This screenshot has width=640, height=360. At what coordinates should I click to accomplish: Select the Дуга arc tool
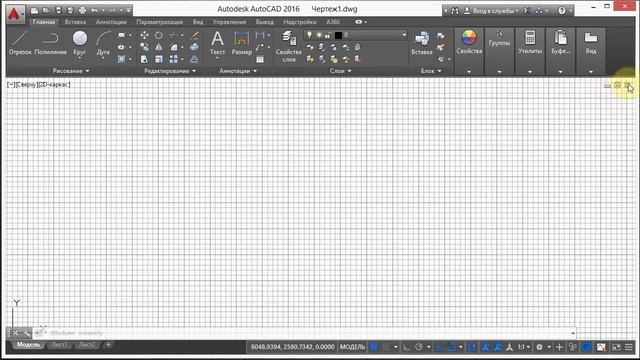[103, 44]
